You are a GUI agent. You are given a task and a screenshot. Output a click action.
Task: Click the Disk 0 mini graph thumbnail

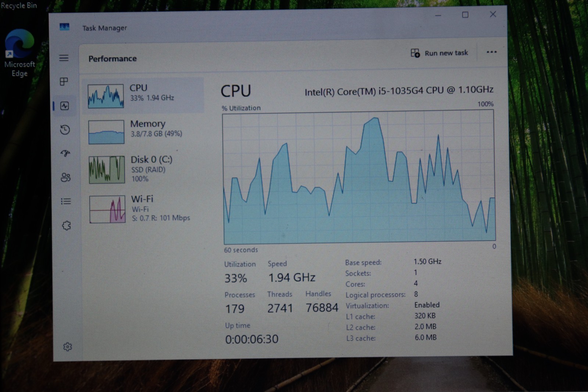(x=107, y=170)
